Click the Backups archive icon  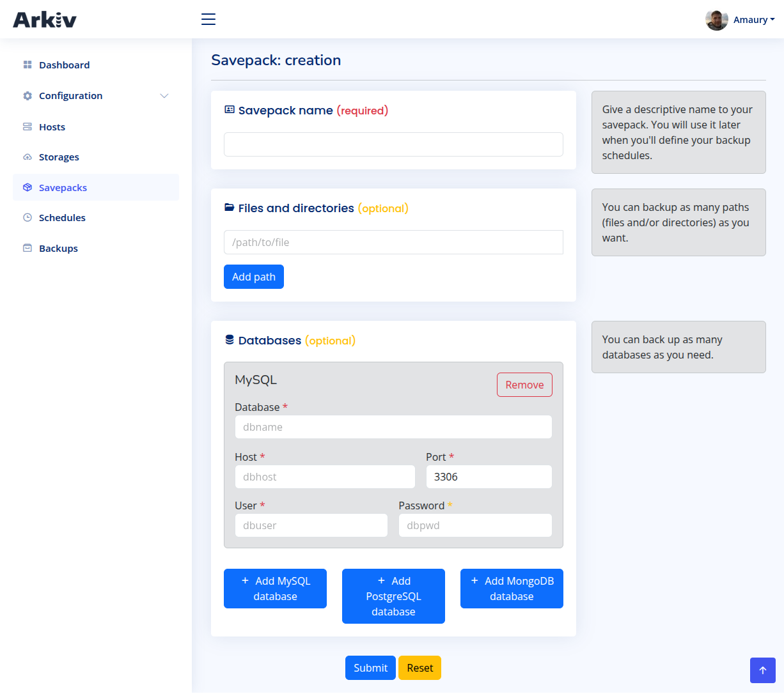27,249
